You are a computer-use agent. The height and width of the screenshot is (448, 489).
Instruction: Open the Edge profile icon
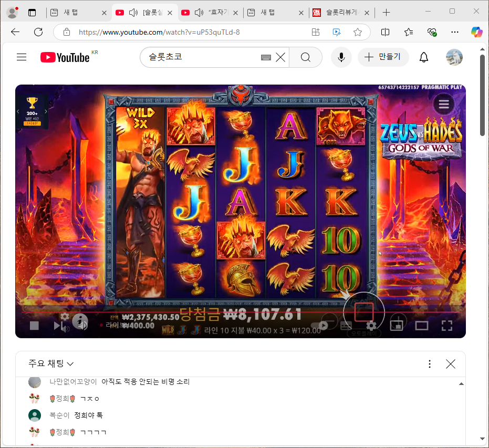13,13
